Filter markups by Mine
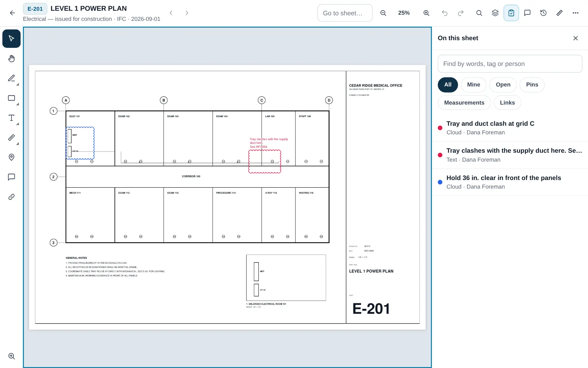 473,85
